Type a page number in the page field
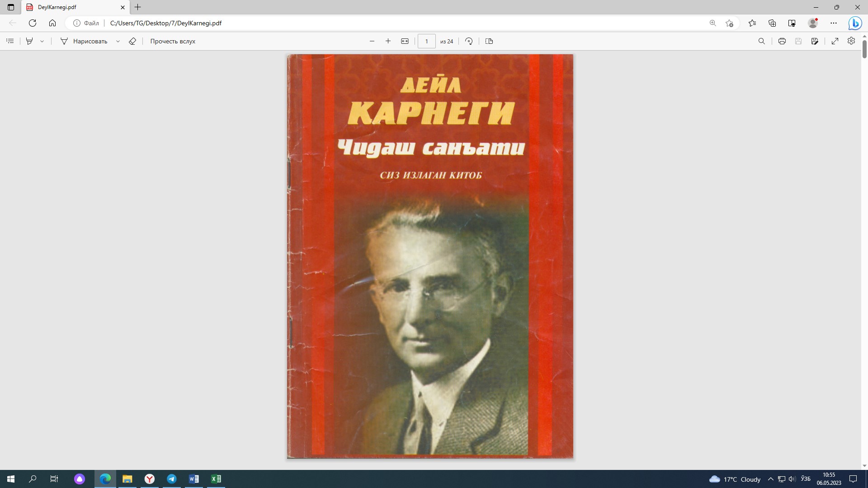Image resolution: width=868 pixels, height=488 pixels. (x=427, y=41)
